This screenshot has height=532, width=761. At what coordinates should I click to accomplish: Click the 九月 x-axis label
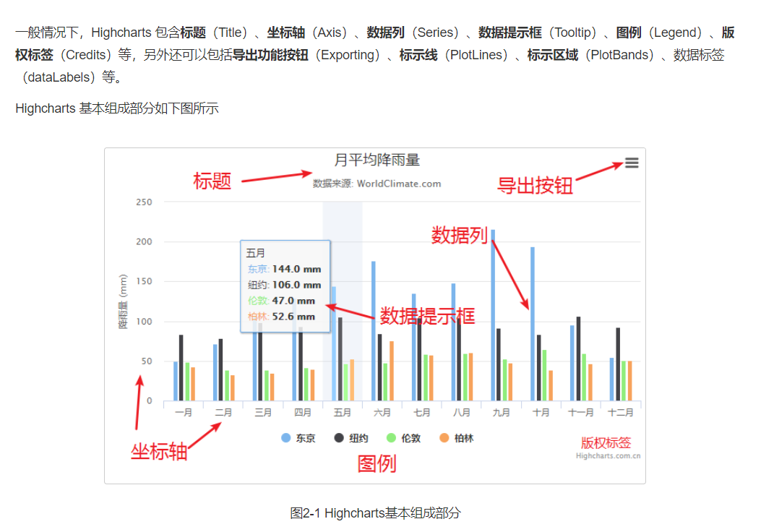click(x=502, y=413)
